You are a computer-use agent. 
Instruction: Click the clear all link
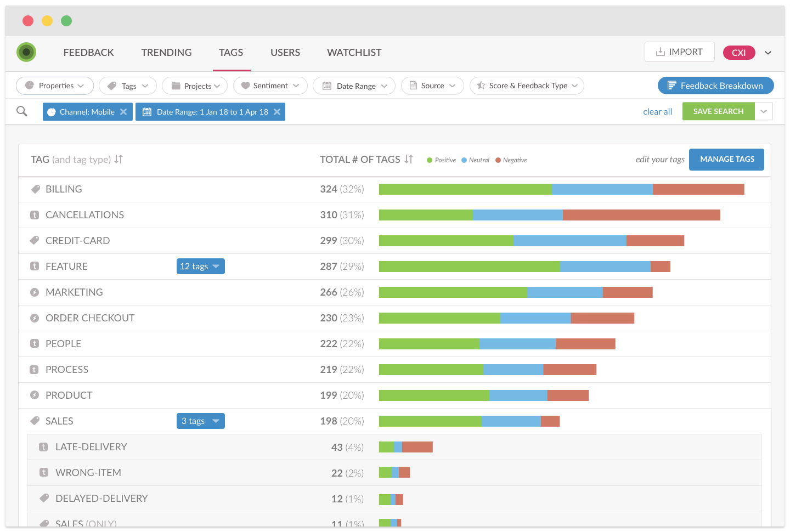coord(657,111)
